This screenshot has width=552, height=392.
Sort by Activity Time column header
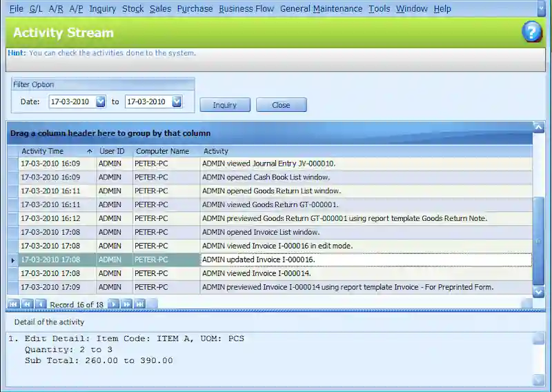pyautogui.click(x=57, y=151)
